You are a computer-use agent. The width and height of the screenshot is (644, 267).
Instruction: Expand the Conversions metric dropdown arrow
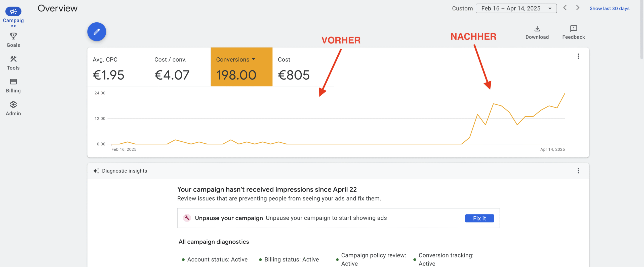pyautogui.click(x=253, y=59)
